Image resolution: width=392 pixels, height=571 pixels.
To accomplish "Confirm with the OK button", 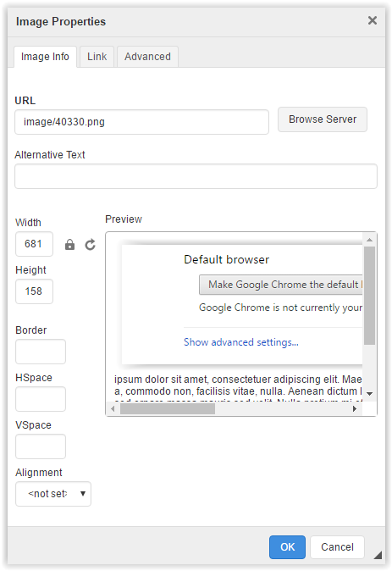I will point(287,547).
